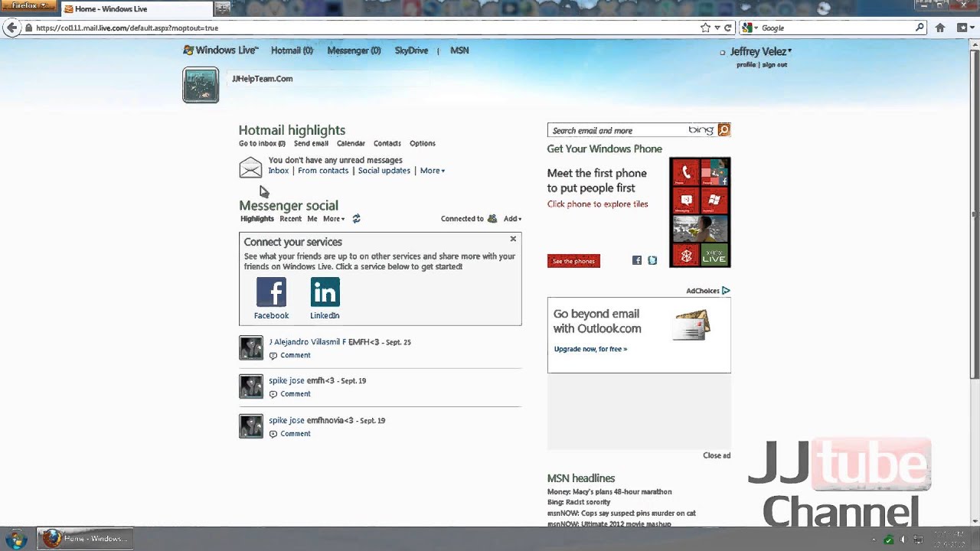The image size is (980, 551).
Task: Click the reload icon in address bar
Action: click(728, 28)
